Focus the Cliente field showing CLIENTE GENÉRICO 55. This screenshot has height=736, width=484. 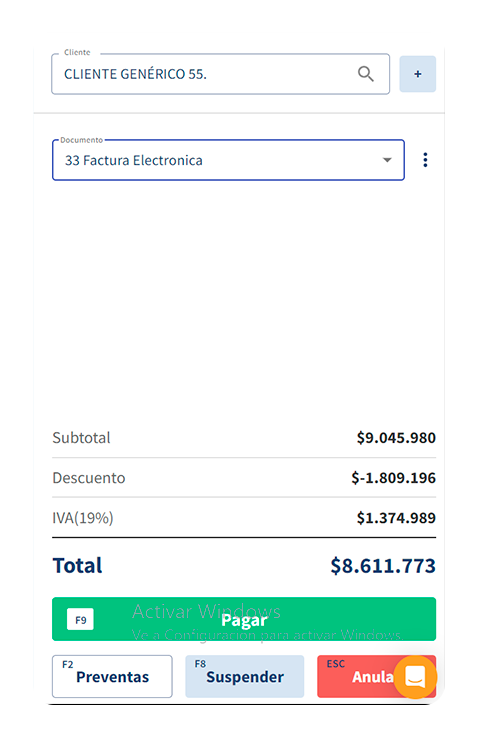pyautogui.click(x=221, y=74)
